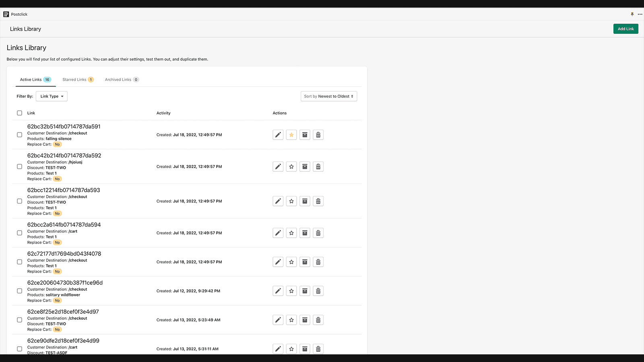Open the Sort by Newest to Oldest dropdown
644x362 pixels.
pyautogui.click(x=328, y=97)
